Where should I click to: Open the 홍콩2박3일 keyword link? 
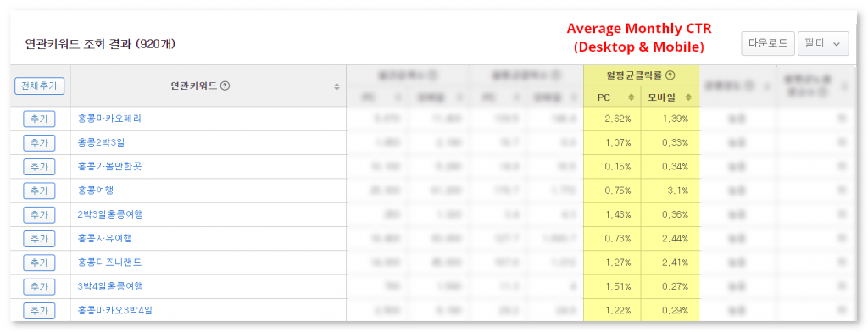pos(102,143)
